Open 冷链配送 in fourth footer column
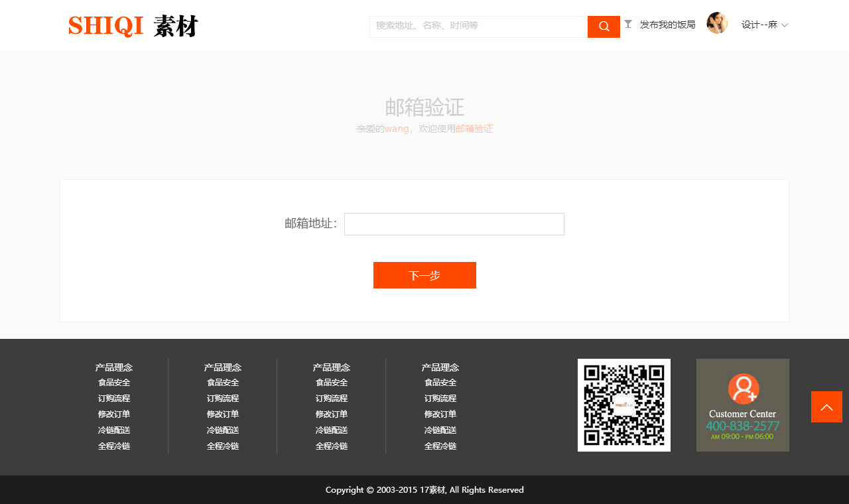 point(440,430)
